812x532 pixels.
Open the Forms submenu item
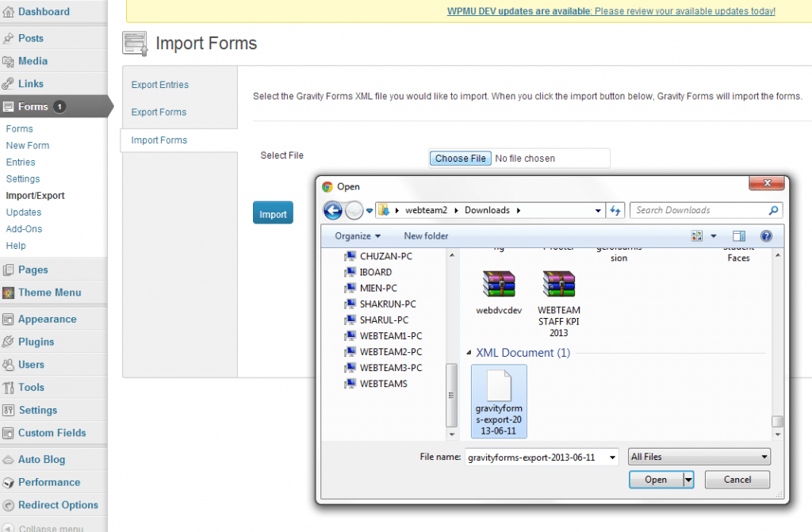[20, 129]
